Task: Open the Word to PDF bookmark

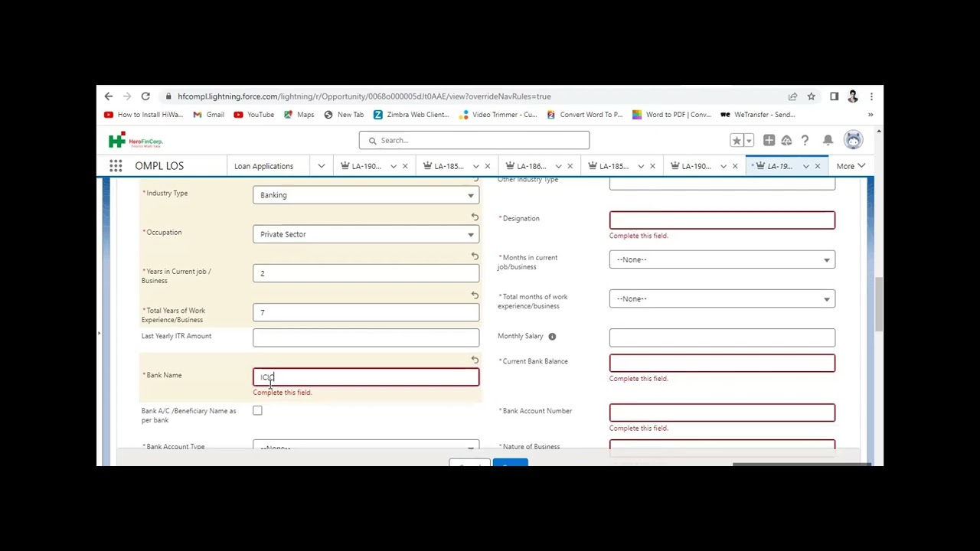Action: (x=671, y=115)
